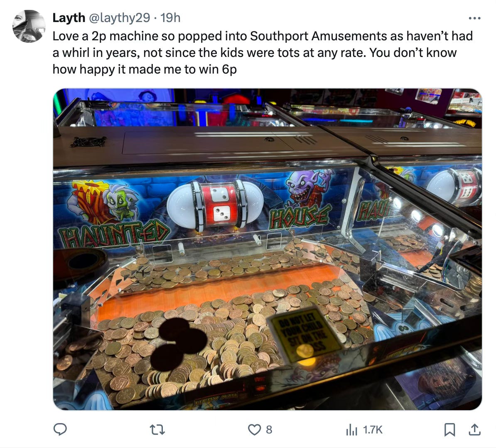Open the reply speech bubble icon
This screenshot has height=448, width=496.
coord(60,429)
